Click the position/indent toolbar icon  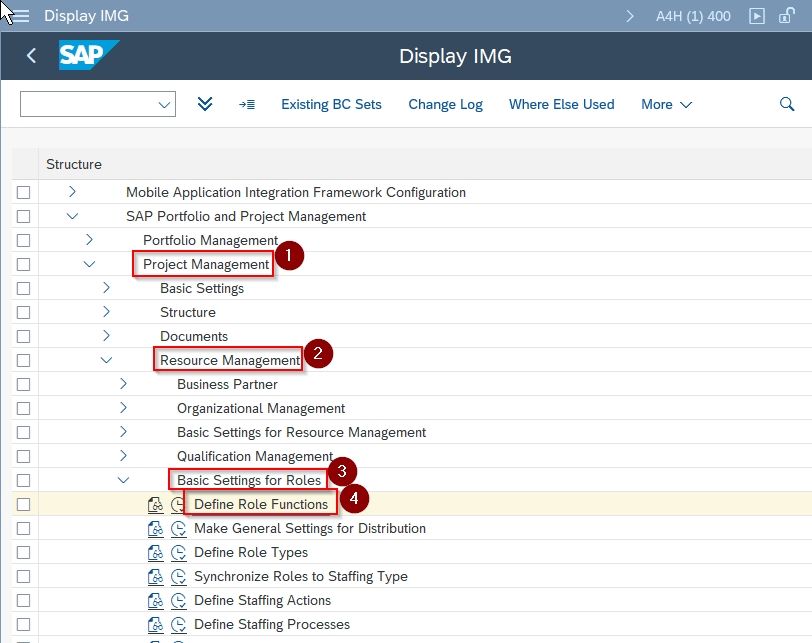click(246, 105)
